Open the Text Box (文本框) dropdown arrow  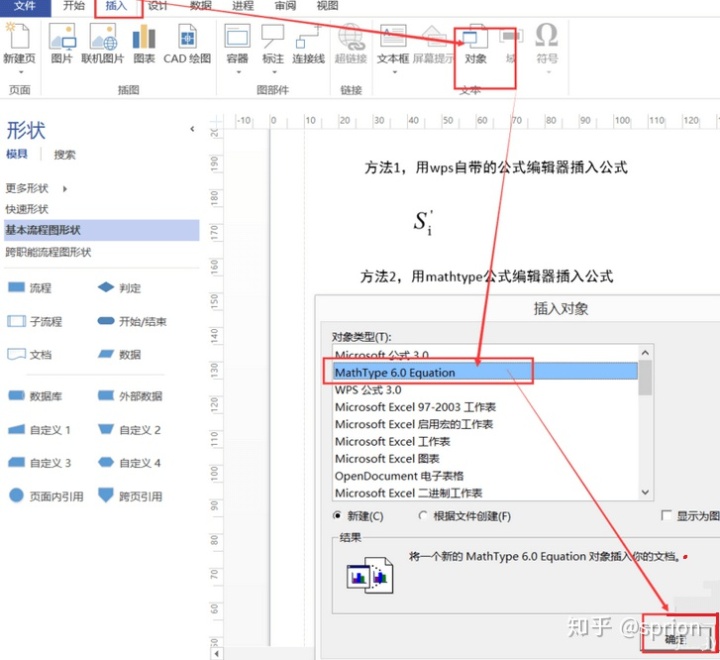point(394,72)
